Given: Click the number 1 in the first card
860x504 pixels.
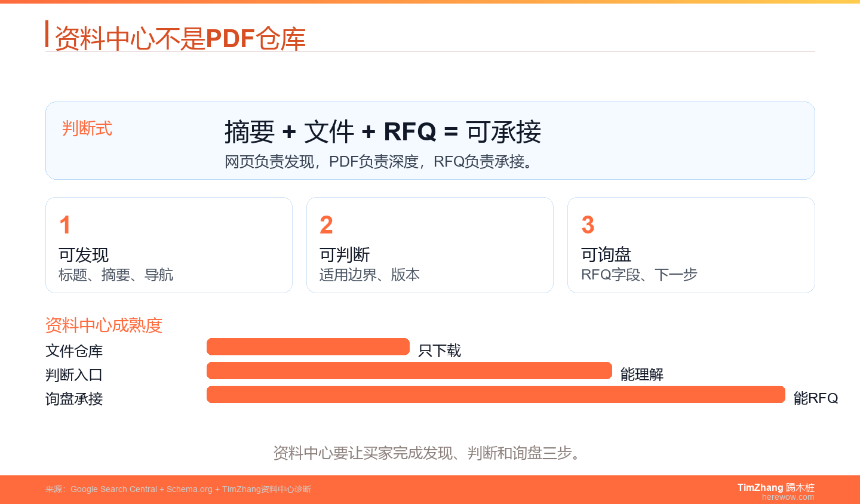Looking at the screenshot, I should click(x=65, y=225).
